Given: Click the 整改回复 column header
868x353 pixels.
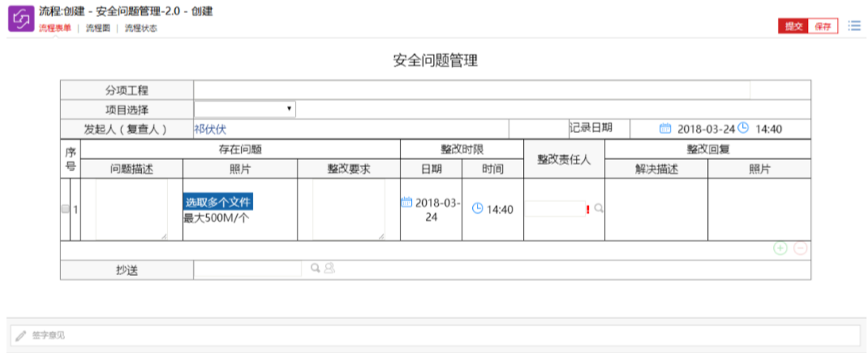Looking at the screenshot, I should tap(707, 149).
